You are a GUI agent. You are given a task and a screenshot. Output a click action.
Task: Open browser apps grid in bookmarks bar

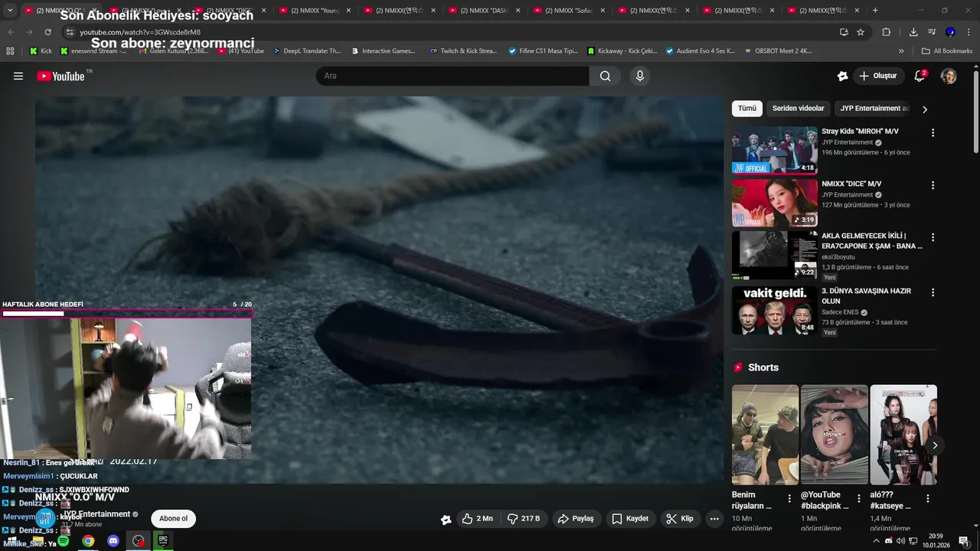10,51
